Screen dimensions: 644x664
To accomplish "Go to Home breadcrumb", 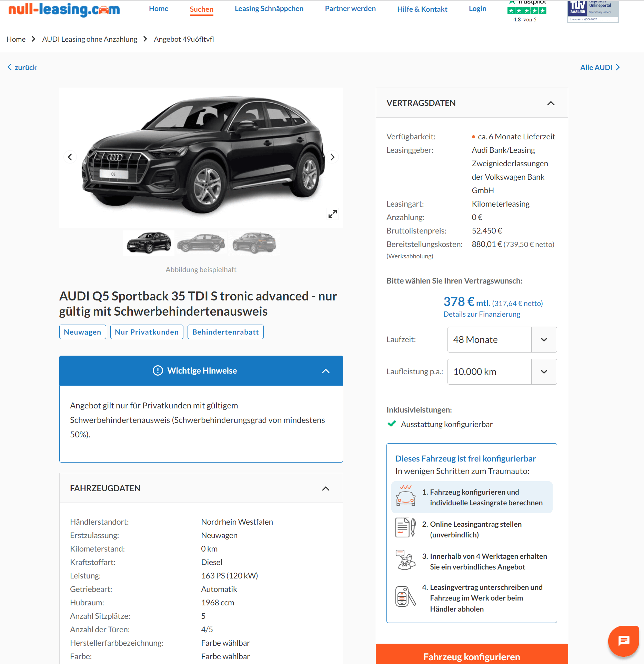I will [16, 39].
